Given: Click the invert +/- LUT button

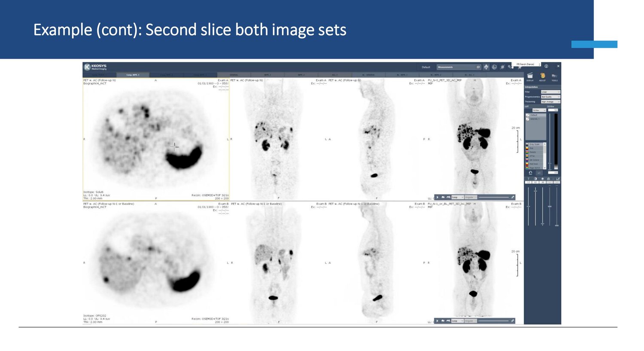Looking at the screenshot, I should (x=539, y=173).
